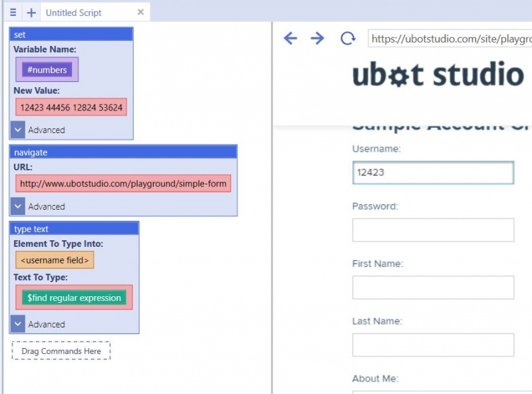Click the ubot studio logo
The width and height of the screenshot is (532, 394).
[438, 75]
